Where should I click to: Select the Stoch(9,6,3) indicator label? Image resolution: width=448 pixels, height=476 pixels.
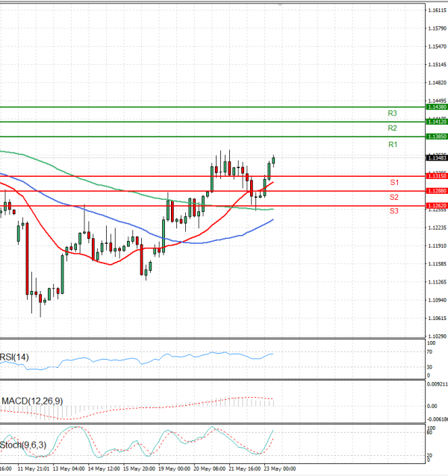pos(23,445)
